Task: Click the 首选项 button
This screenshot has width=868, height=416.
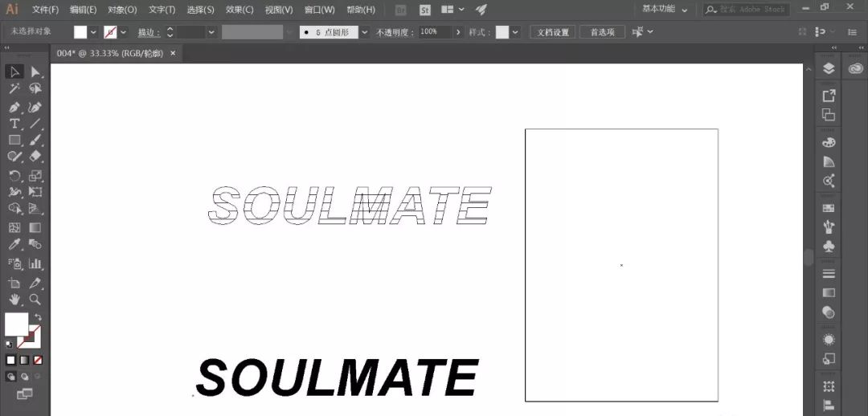Action: pos(602,32)
